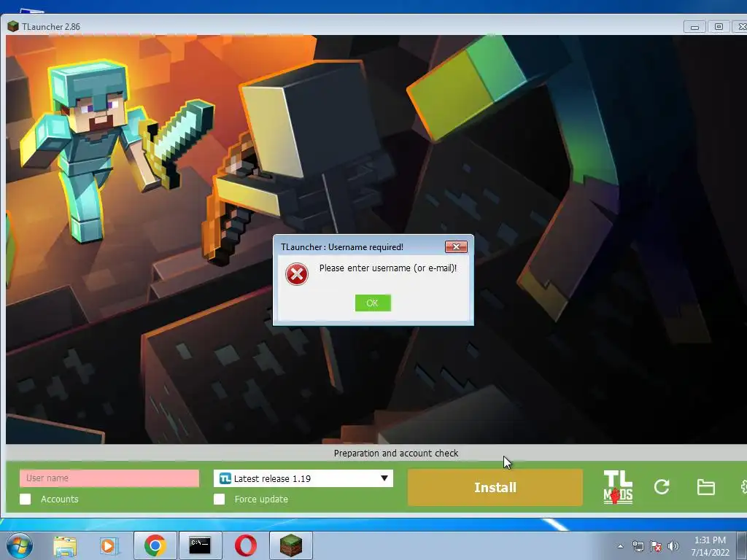747x560 pixels.
Task: Open the Action Center flag icon
Action: [656, 546]
